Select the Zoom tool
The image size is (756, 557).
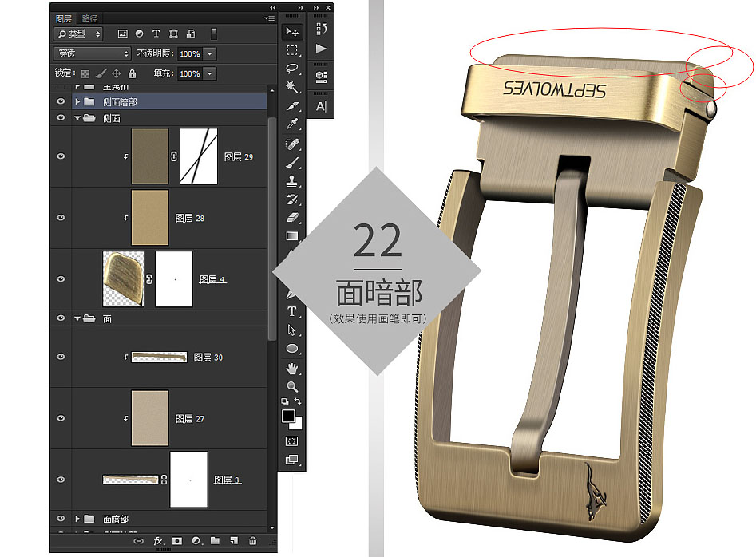point(292,386)
